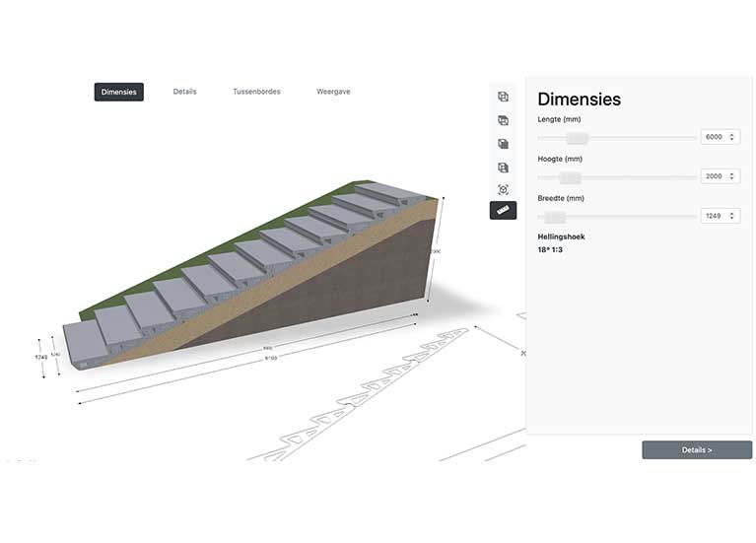Click the Lengte value field showing 6000

click(x=714, y=137)
